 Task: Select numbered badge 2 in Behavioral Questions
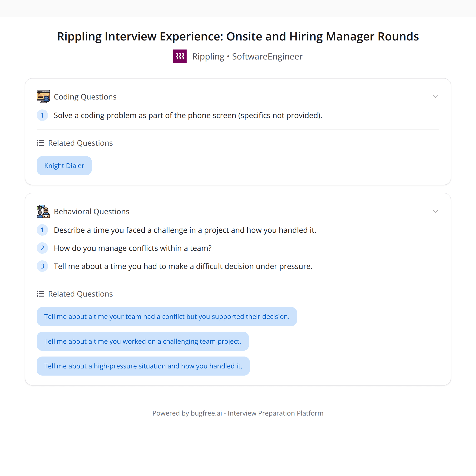click(42, 248)
